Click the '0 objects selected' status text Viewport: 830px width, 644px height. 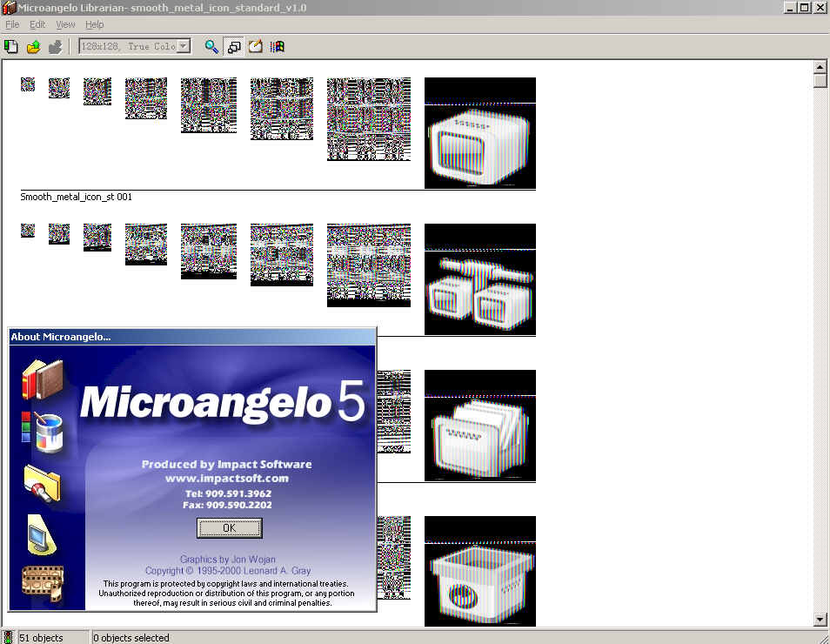pos(131,638)
